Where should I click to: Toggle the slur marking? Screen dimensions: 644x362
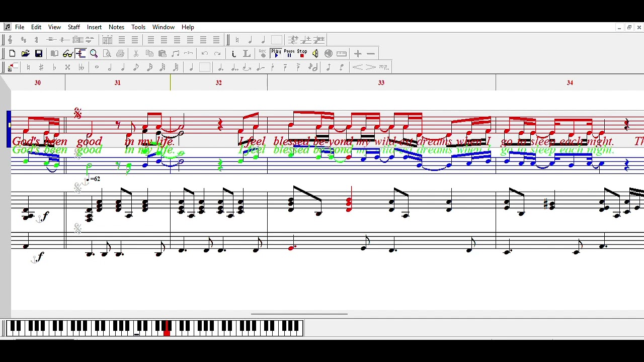click(x=260, y=67)
